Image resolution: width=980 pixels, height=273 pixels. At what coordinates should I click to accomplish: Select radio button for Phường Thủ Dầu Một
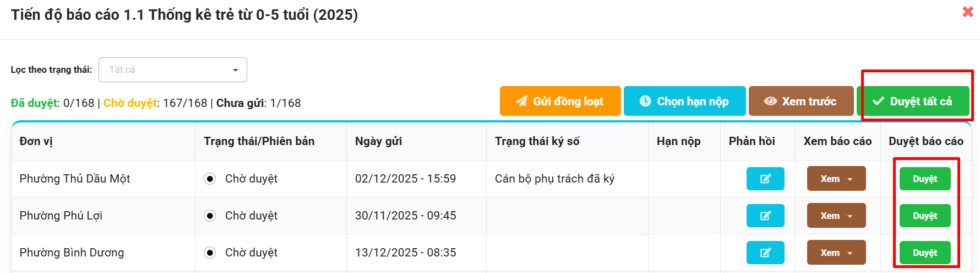click(x=210, y=179)
